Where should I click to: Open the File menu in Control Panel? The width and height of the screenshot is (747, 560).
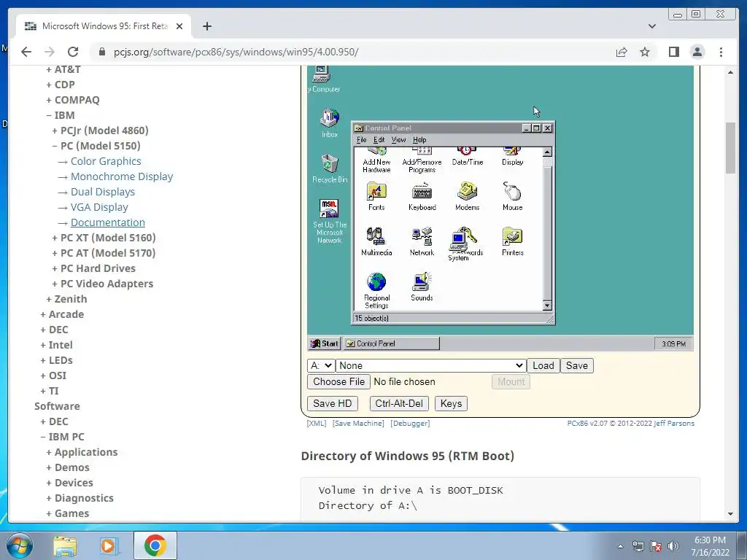point(362,140)
